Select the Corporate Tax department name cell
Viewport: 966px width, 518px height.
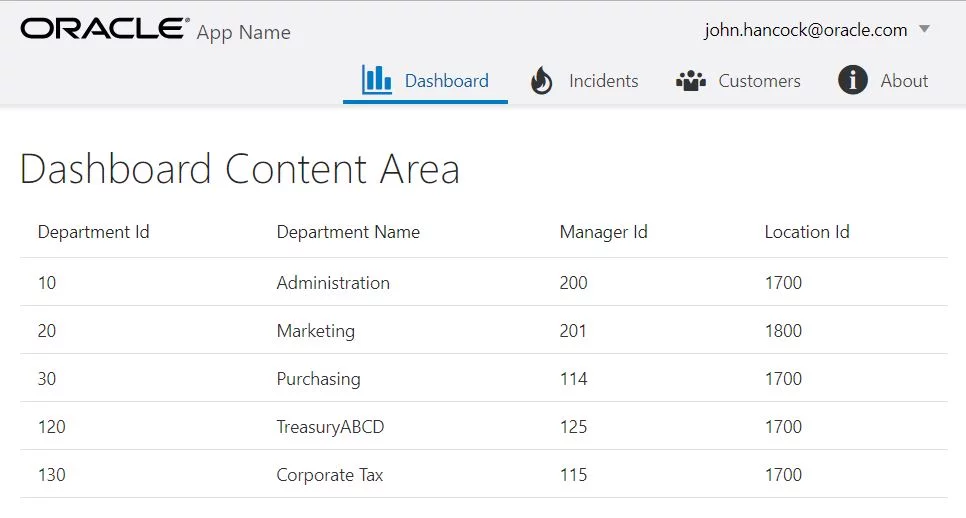coord(330,475)
